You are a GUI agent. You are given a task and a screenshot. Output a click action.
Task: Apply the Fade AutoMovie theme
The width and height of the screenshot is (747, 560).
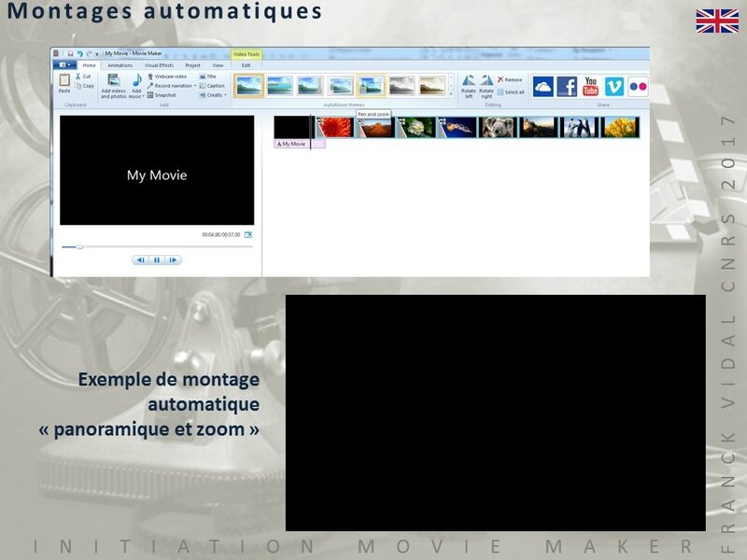tap(341, 86)
